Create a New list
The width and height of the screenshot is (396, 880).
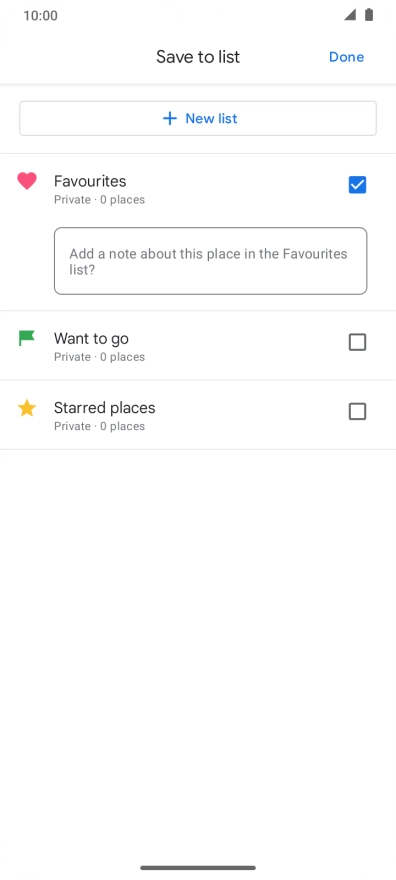(198, 118)
